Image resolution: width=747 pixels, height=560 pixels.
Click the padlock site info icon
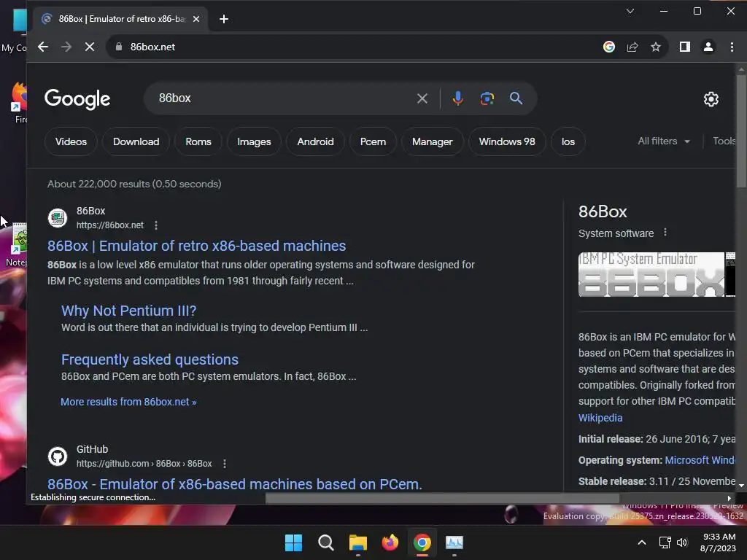click(119, 47)
